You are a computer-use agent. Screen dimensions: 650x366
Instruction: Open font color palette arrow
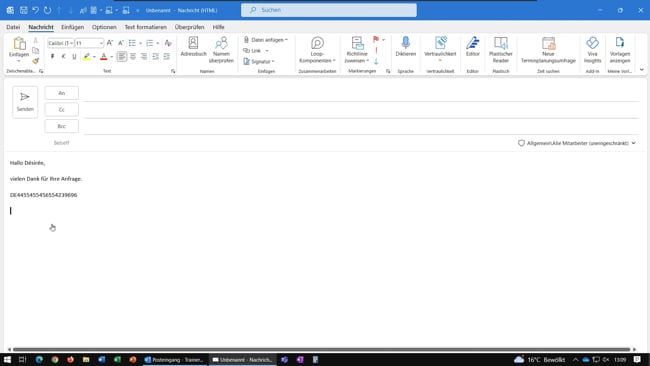click(x=112, y=57)
